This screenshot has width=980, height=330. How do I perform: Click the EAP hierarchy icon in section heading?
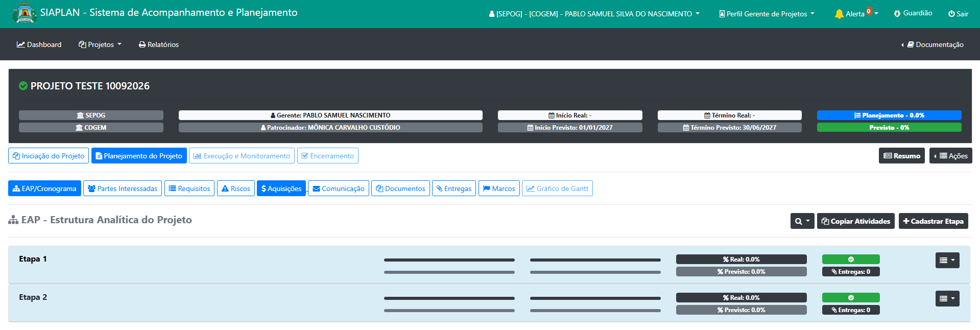(x=13, y=220)
